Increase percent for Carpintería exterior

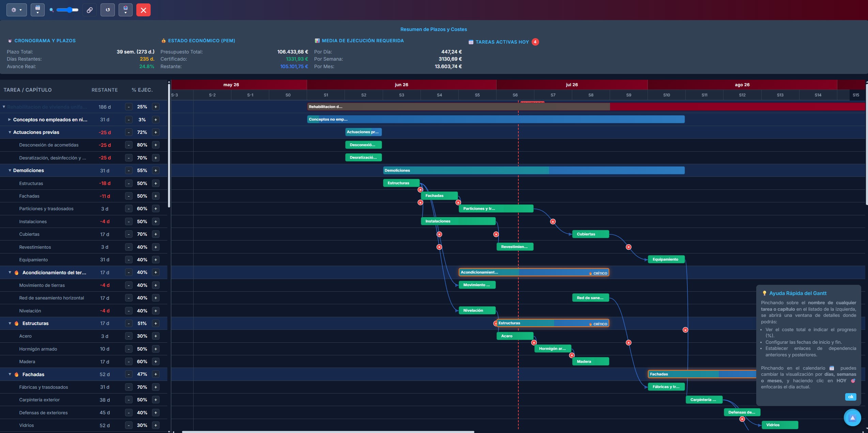(x=156, y=400)
